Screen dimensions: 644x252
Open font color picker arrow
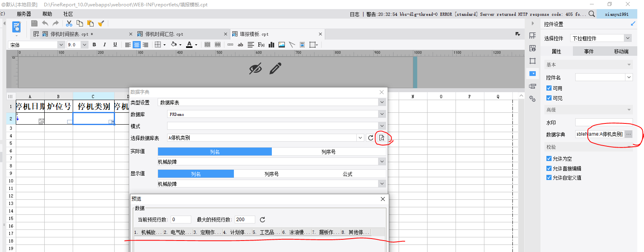[x=196, y=45]
